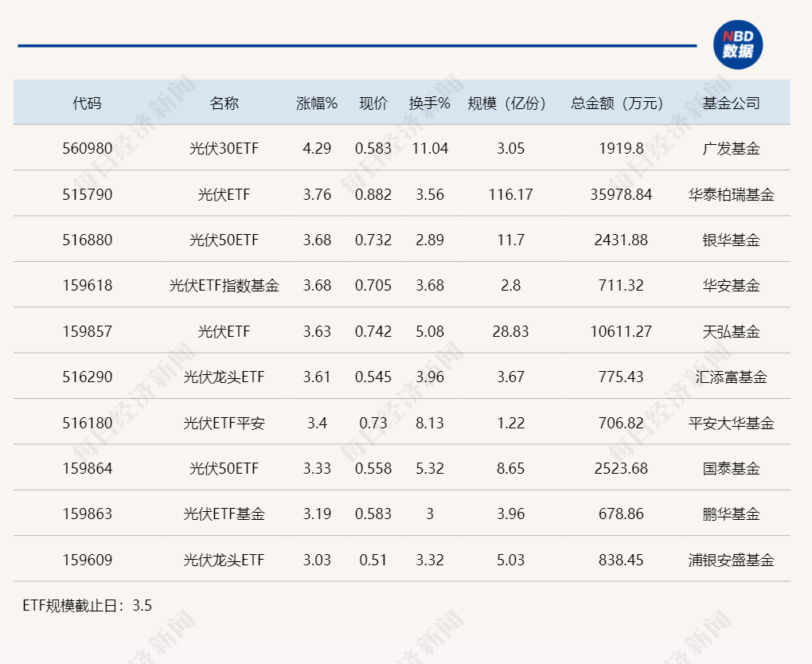Click fund code 159857

tap(87, 331)
